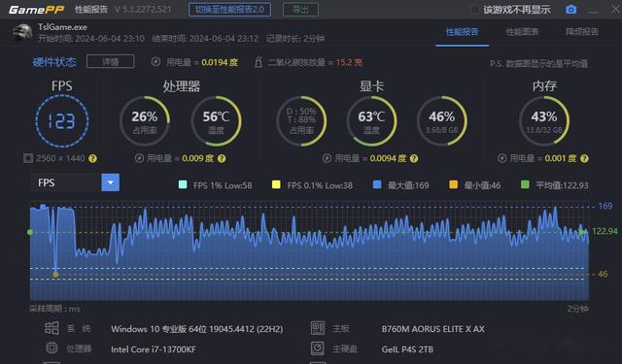Enable the don't-show-again checkbox for this game

pos(474,10)
